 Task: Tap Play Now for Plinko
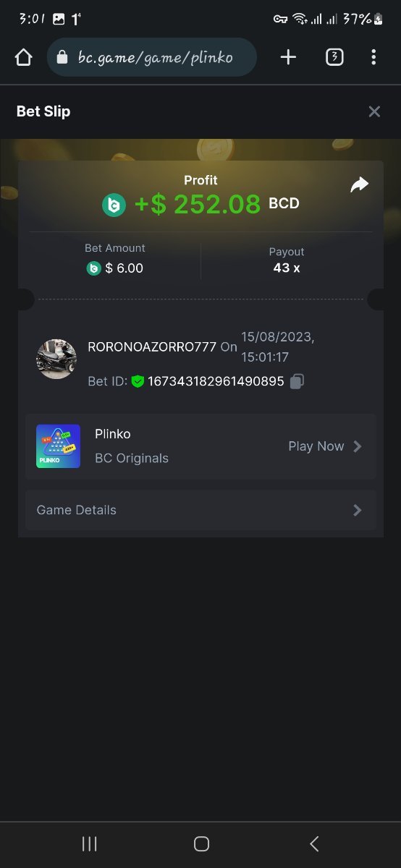(316, 446)
